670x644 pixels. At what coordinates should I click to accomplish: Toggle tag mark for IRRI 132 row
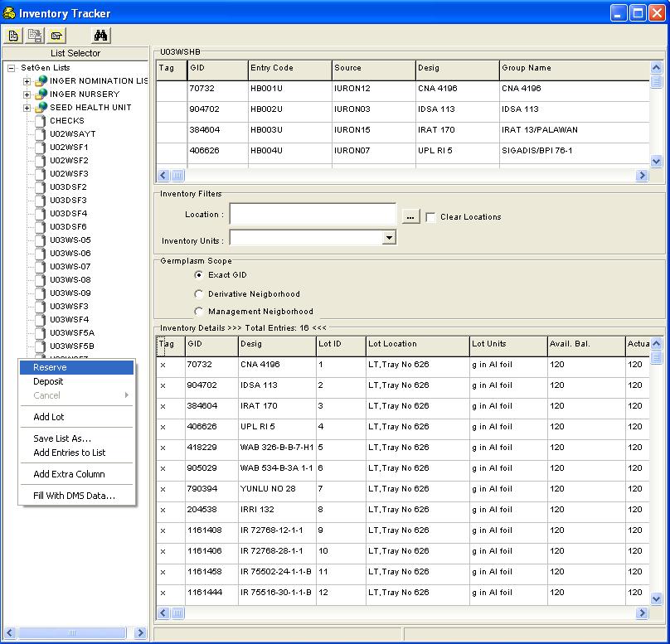(163, 510)
